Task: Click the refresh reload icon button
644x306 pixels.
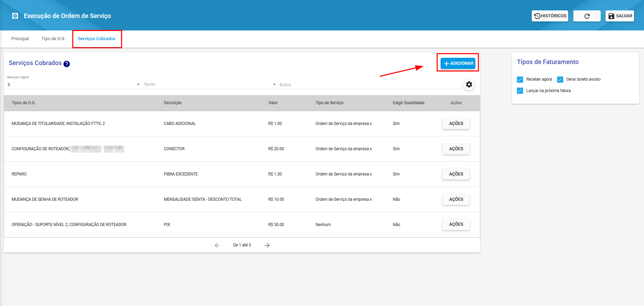Action: 587,16
